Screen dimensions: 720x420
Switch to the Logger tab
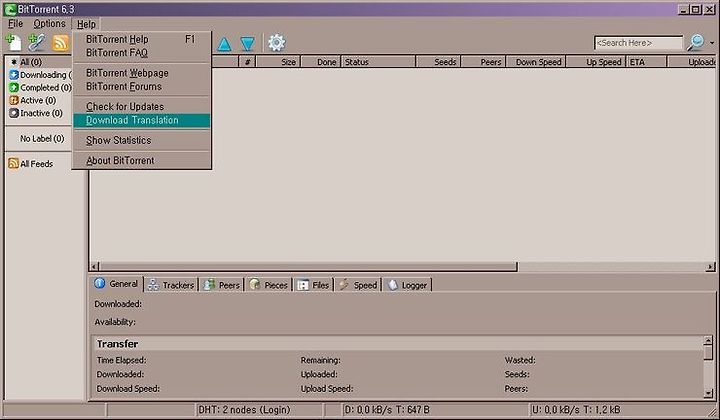tap(407, 285)
